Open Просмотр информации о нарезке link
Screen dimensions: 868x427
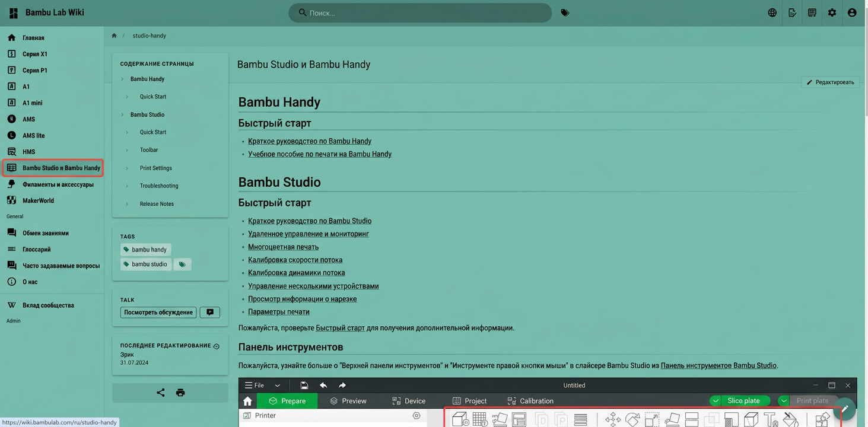303,299
